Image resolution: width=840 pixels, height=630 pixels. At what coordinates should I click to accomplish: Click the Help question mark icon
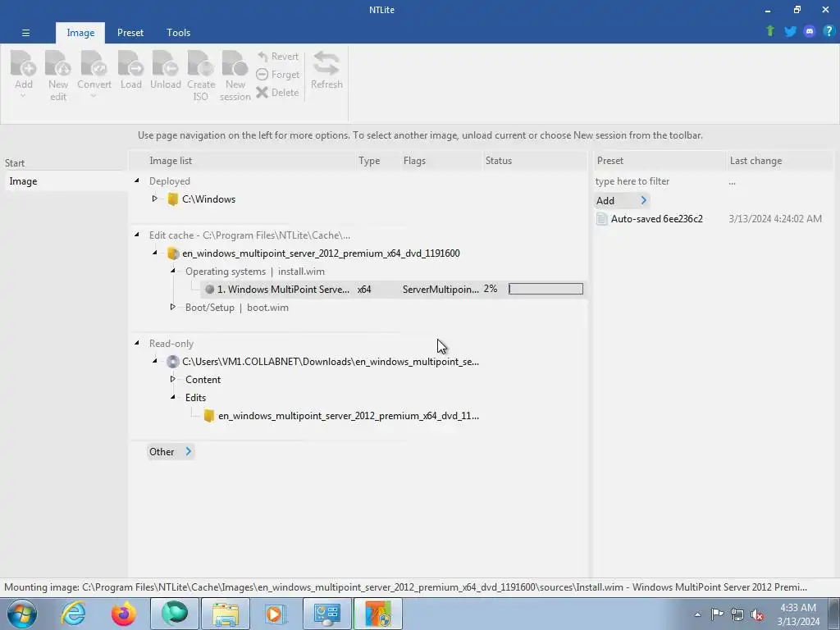829,31
